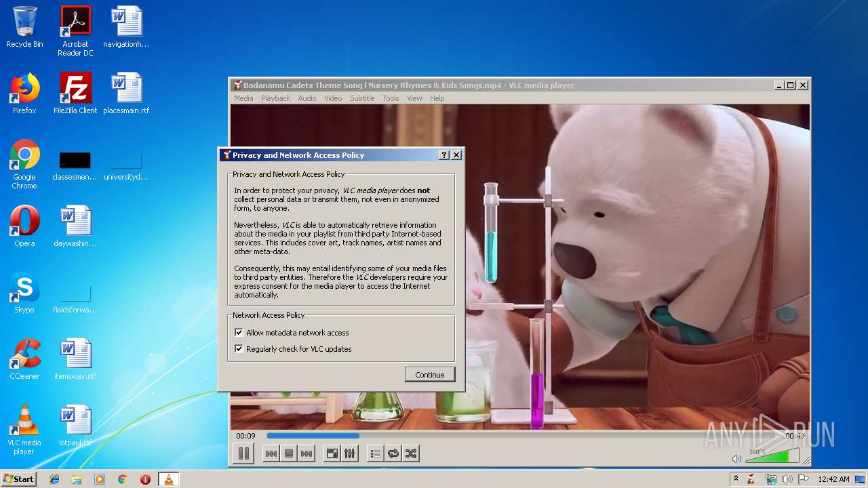This screenshot has height=488, width=868.
Task: Mute audio via speaker icon
Action: [737, 458]
